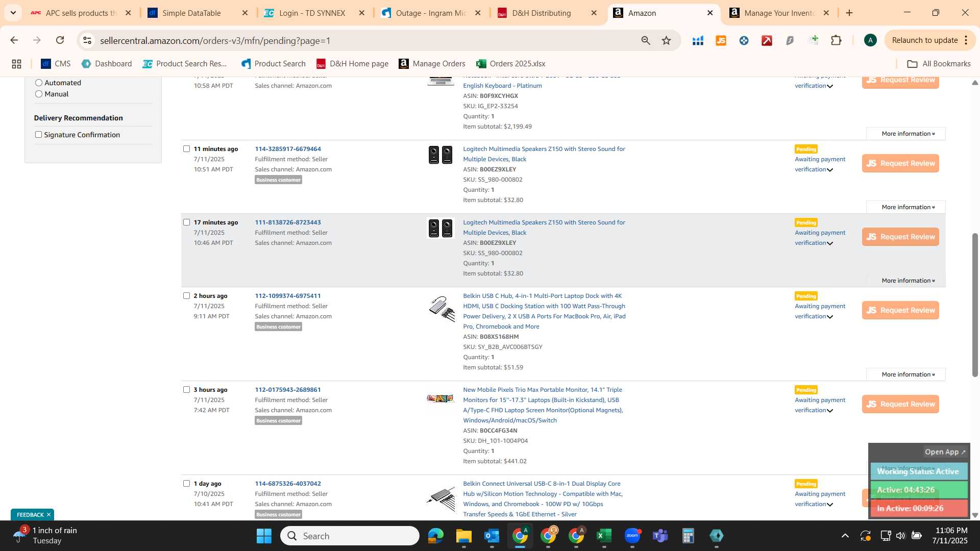Switch to Simple DataTable tab
The height and width of the screenshot is (551, 980).
click(x=198, y=13)
